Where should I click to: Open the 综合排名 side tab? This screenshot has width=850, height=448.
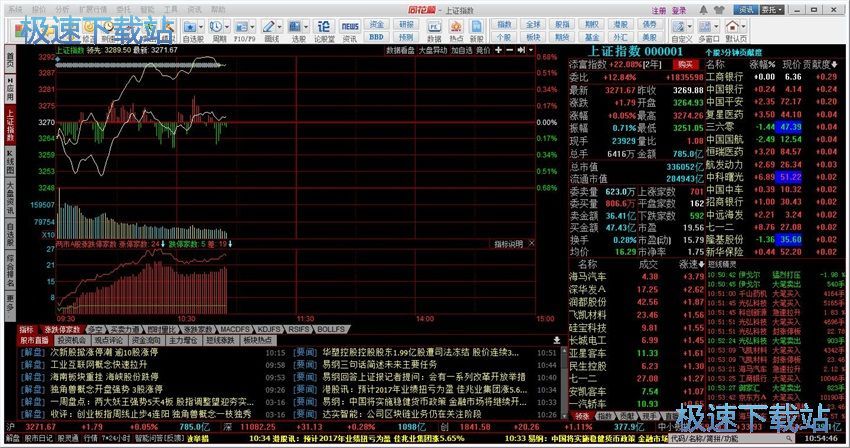point(10,270)
